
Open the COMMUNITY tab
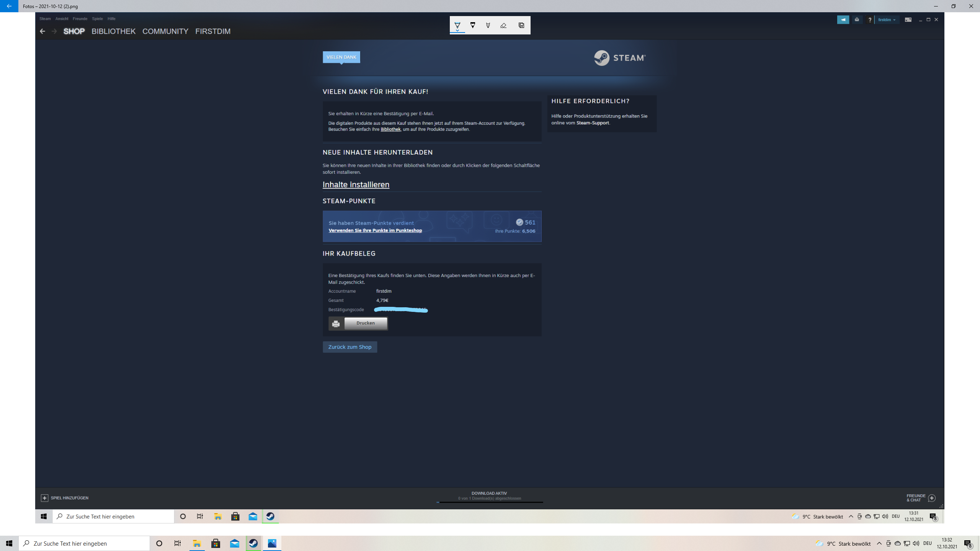[165, 31]
